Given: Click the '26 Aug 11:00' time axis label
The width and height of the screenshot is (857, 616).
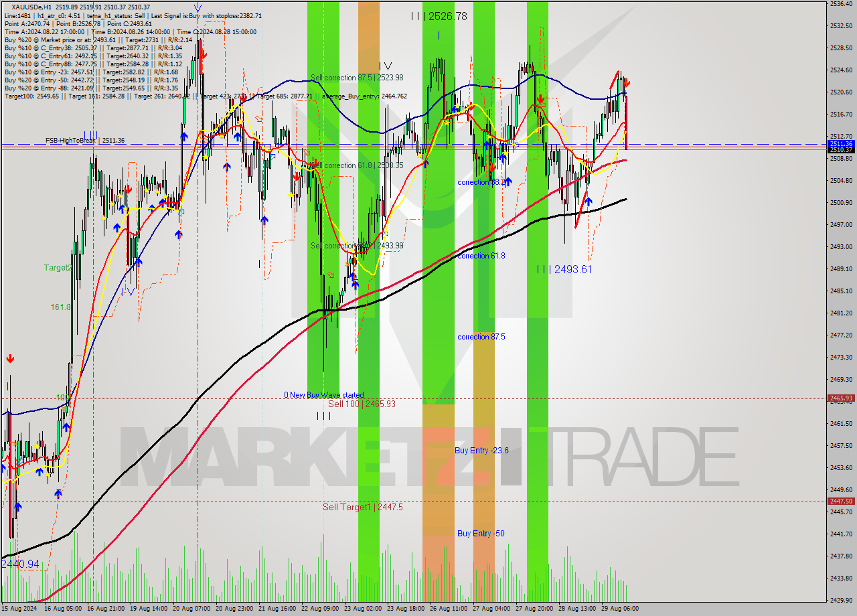Looking at the screenshot, I should [449, 609].
